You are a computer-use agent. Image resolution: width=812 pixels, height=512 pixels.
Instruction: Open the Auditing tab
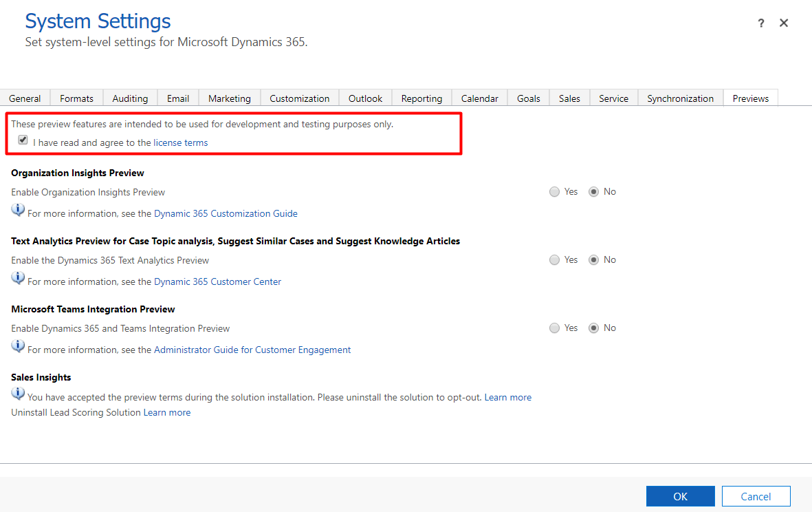(x=130, y=98)
